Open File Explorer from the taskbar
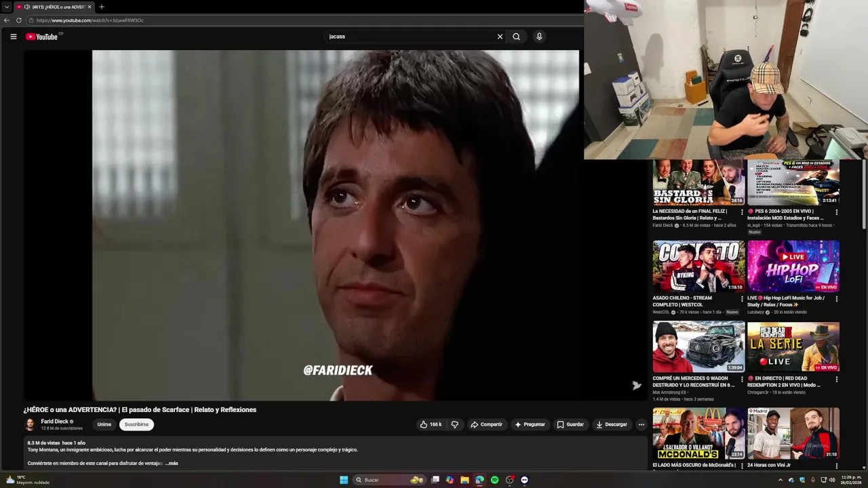 465,480
